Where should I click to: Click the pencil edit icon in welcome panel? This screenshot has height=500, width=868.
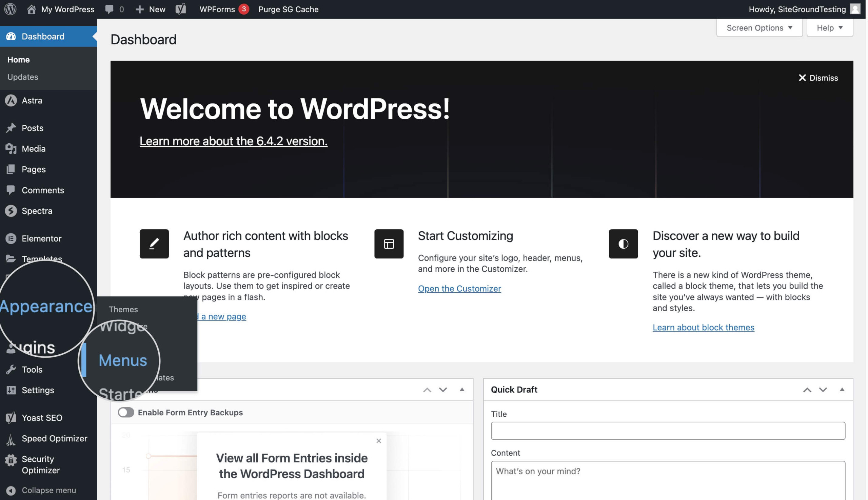[x=154, y=244]
